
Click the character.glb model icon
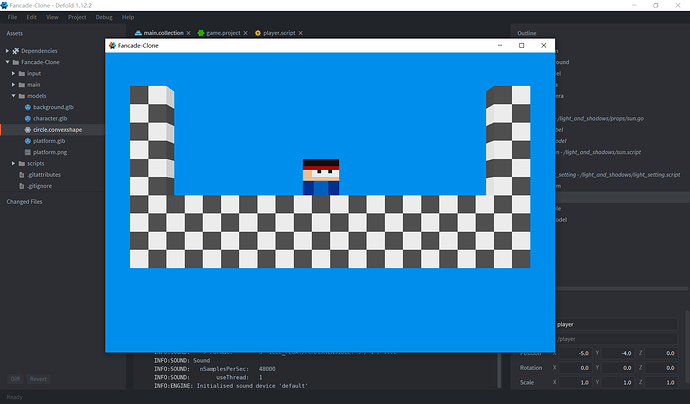27,118
